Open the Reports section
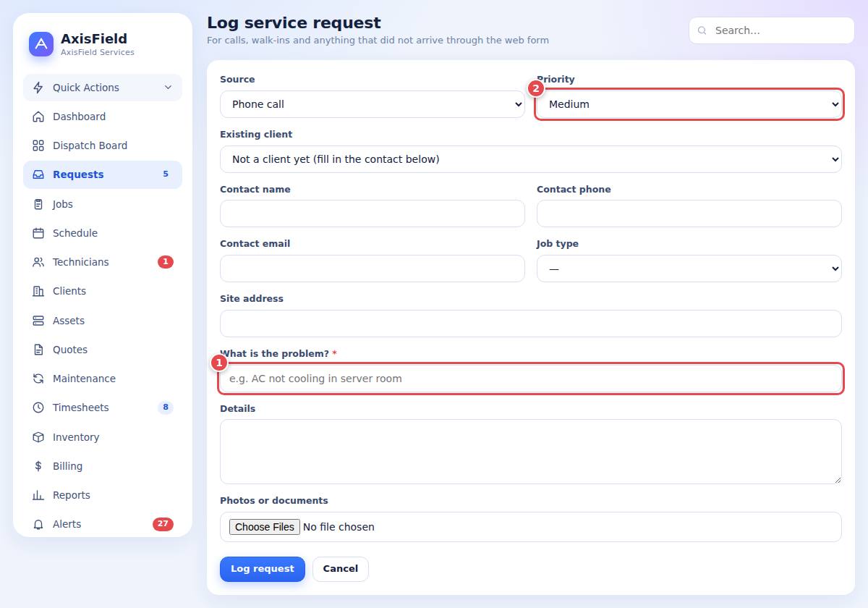Screen dimensions: 868x608 click(103, 495)
